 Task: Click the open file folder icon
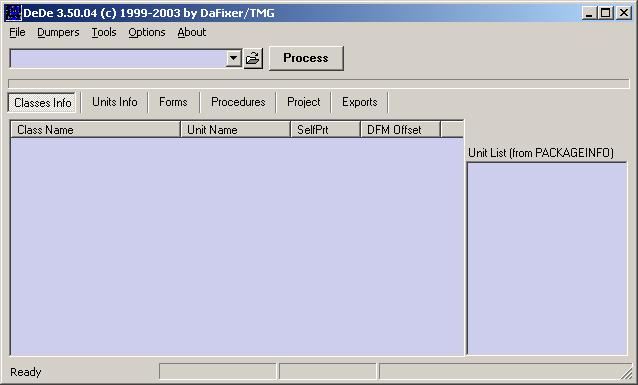253,59
